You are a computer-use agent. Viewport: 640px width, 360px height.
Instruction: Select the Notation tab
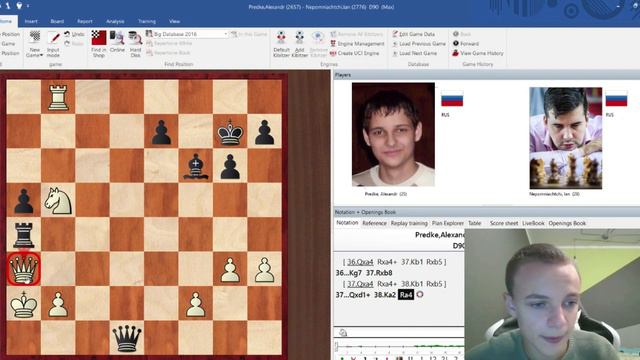point(347,223)
